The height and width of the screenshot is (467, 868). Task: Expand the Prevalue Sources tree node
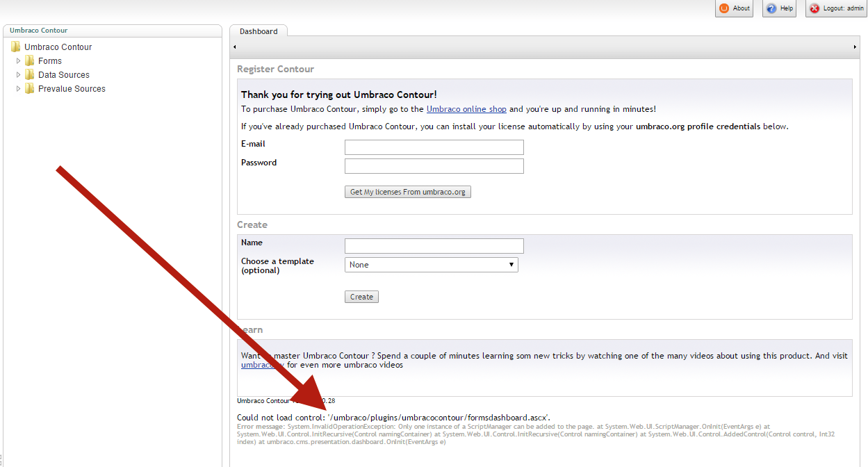[x=19, y=89]
